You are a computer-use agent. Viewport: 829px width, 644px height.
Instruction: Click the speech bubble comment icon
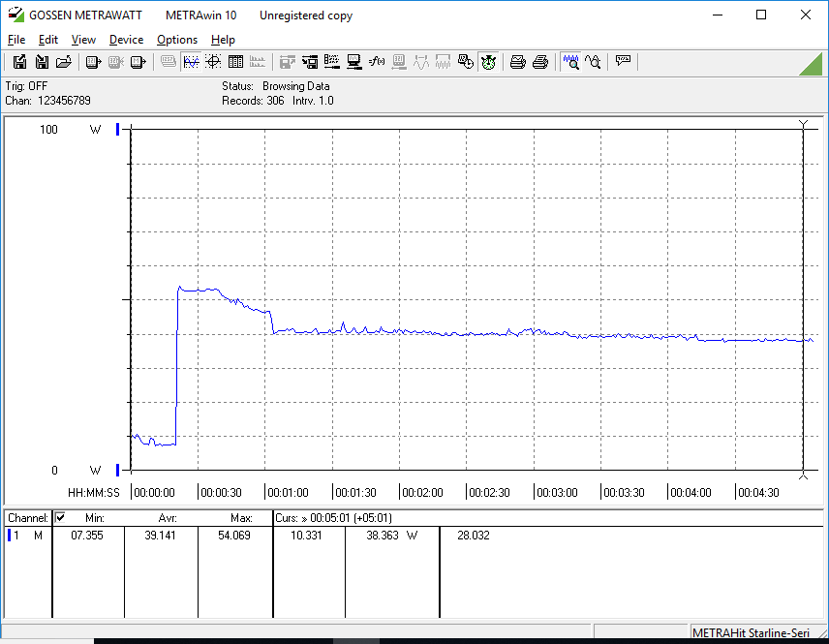click(x=623, y=62)
